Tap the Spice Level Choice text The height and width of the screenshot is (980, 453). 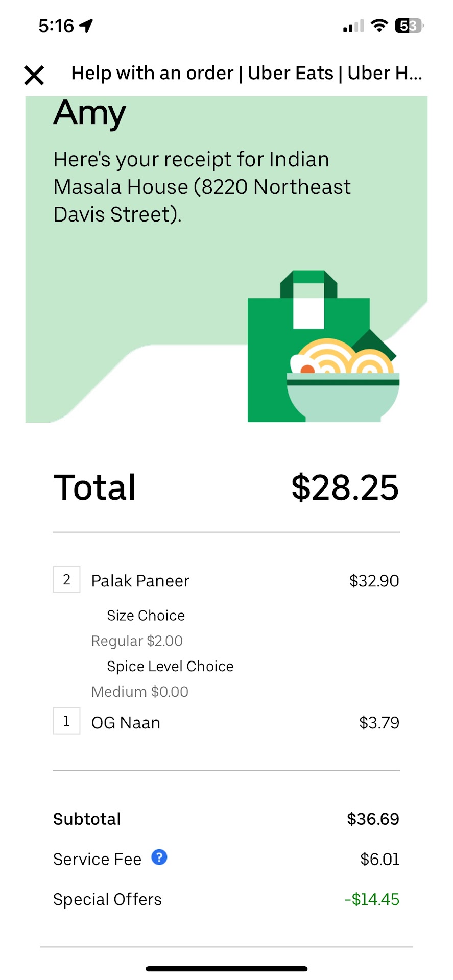point(170,667)
